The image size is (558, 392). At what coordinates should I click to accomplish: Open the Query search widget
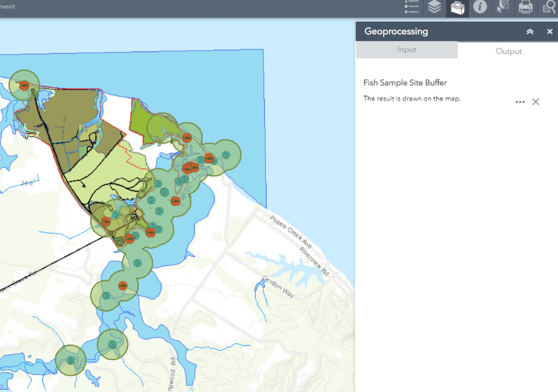pyautogui.click(x=548, y=7)
